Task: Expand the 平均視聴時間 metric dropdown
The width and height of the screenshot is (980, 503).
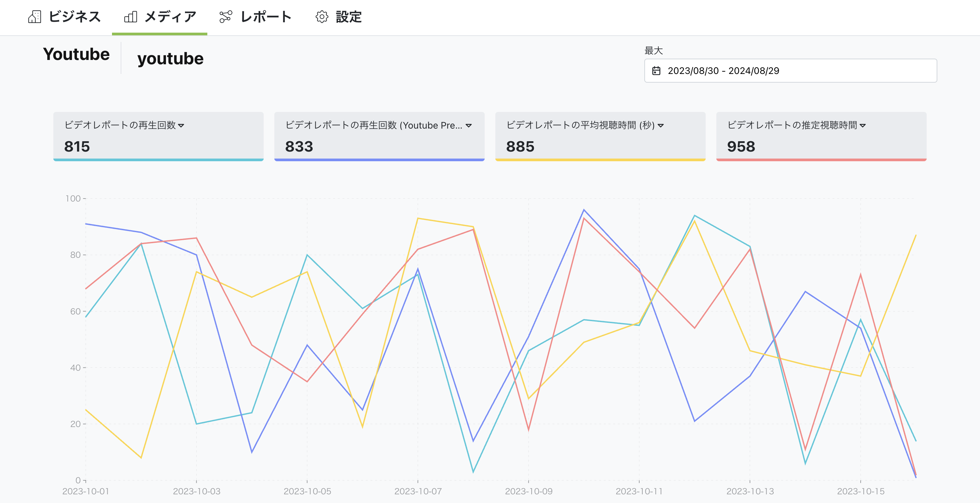Action: pos(661,126)
